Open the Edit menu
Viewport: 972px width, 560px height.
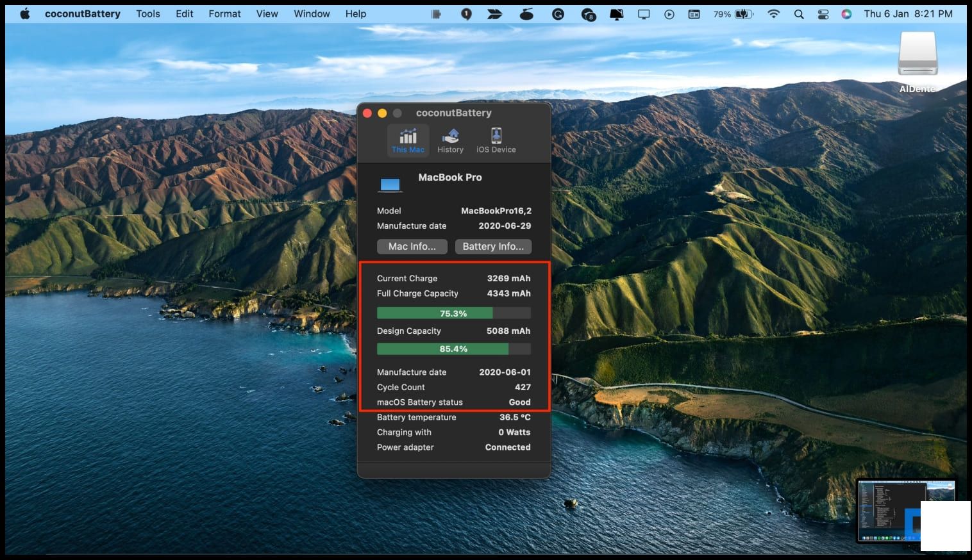[185, 13]
